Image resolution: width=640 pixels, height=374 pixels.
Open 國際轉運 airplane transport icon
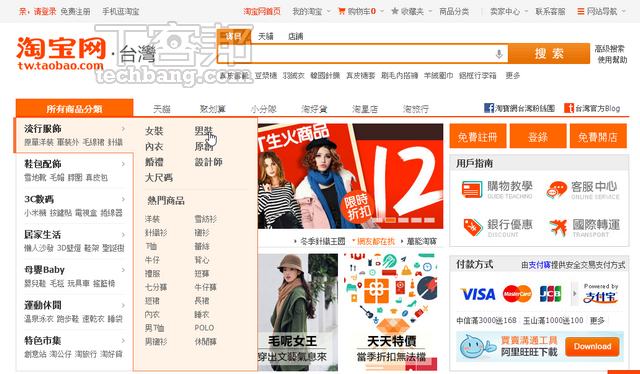click(x=558, y=227)
